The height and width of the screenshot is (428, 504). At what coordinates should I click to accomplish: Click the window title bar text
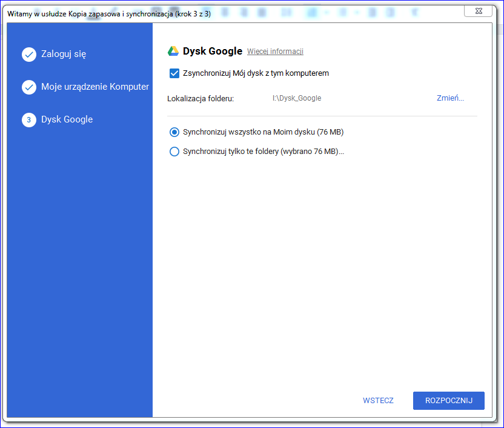[109, 13]
